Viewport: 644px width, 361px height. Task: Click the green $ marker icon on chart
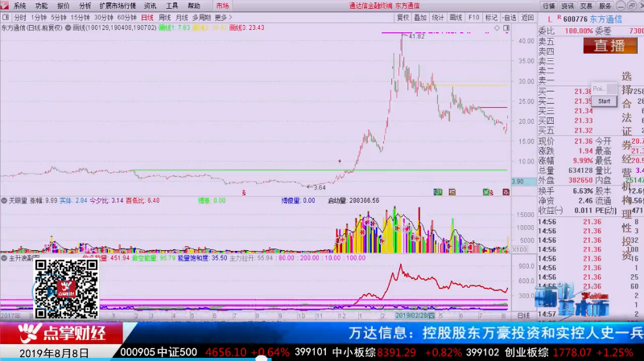488,192
